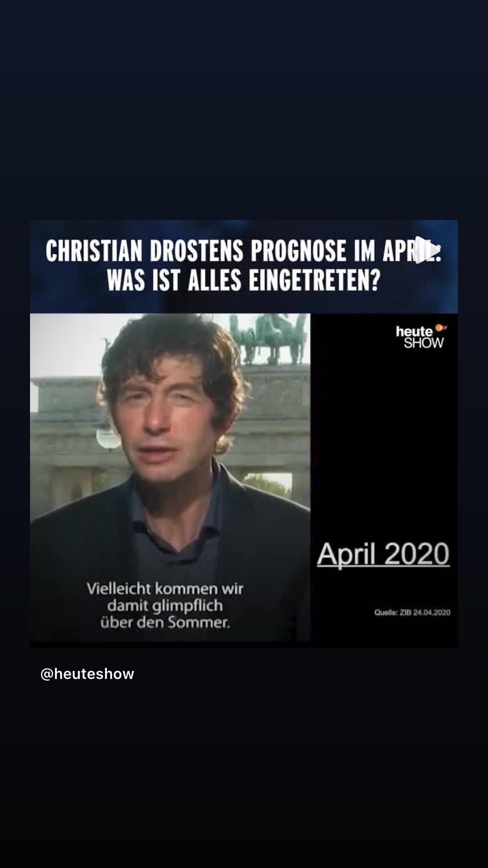Viewport: 488px width, 868px height.
Task: Click the orange ZDF logo mark
Action: coord(440,328)
